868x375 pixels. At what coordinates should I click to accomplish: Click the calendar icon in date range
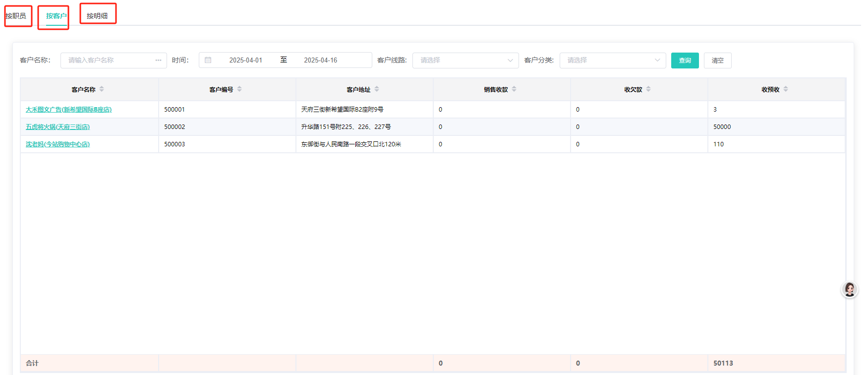pyautogui.click(x=208, y=60)
